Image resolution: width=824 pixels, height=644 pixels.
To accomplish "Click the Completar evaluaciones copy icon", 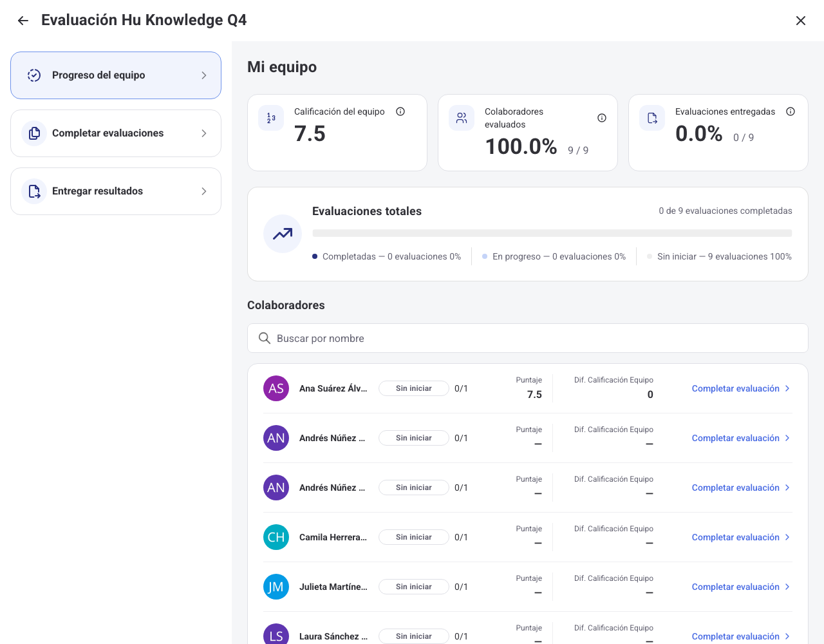I will click(x=34, y=133).
